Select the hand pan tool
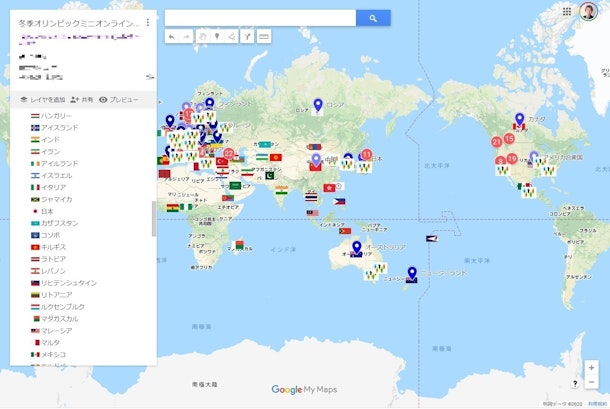Screen dimensions: 610x409 [202, 36]
